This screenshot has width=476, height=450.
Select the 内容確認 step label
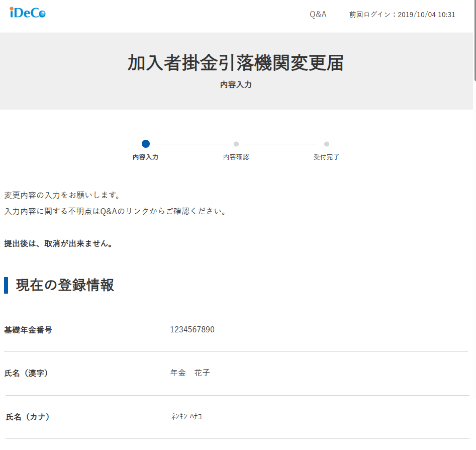click(236, 157)
